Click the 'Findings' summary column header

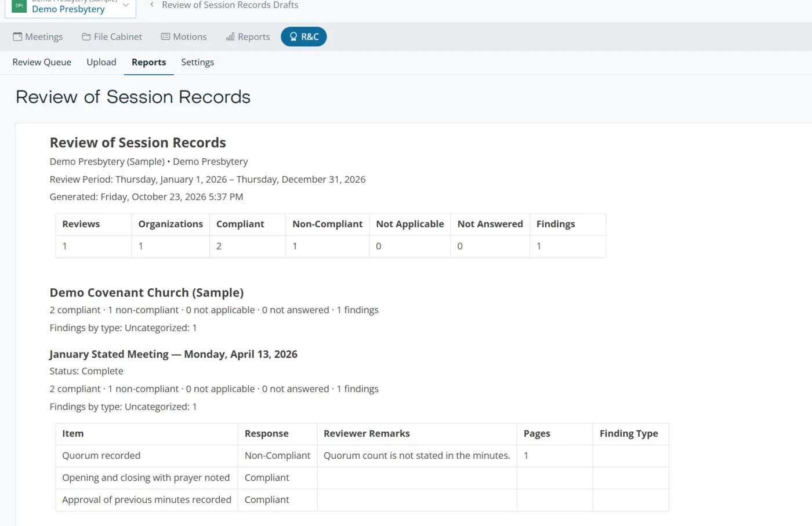pyautogui.click(x=568, y=224)
